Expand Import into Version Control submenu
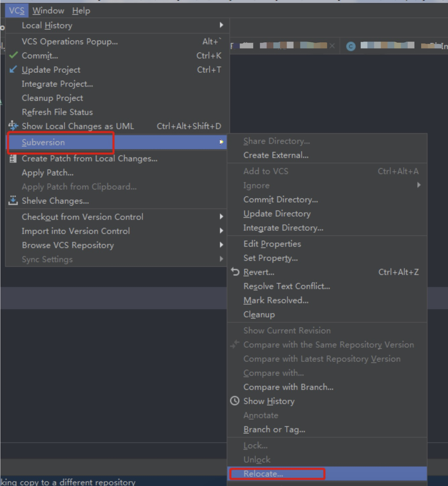 click(x=221, y=231)
